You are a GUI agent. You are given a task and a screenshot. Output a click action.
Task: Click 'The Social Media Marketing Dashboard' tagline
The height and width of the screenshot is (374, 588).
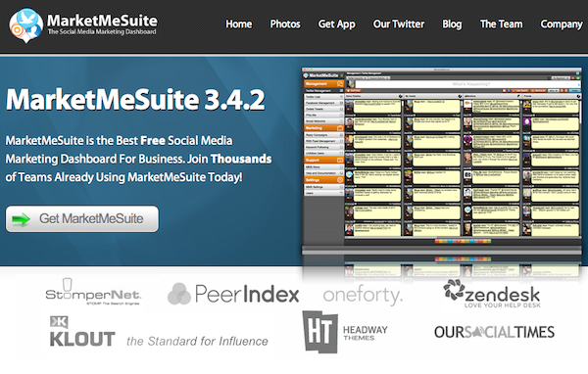point(102,32)
